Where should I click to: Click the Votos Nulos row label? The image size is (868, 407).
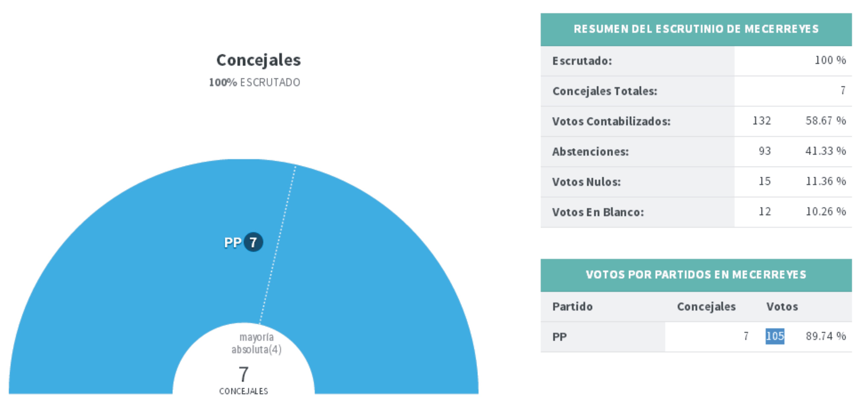click(x=586, y=182)
